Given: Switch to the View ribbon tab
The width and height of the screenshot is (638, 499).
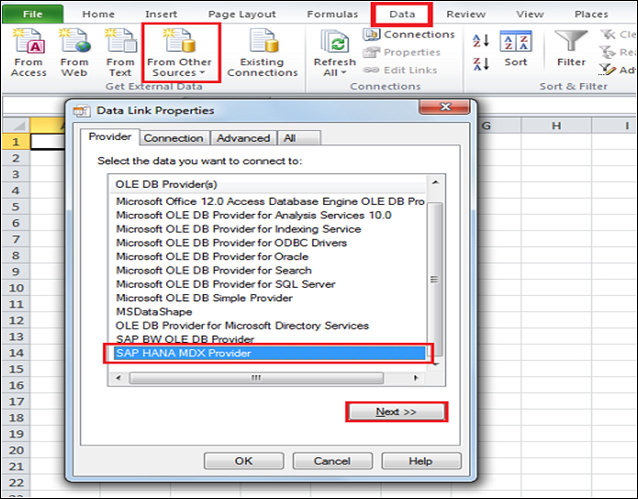Looking at the screenshot, I should [530, 14].
